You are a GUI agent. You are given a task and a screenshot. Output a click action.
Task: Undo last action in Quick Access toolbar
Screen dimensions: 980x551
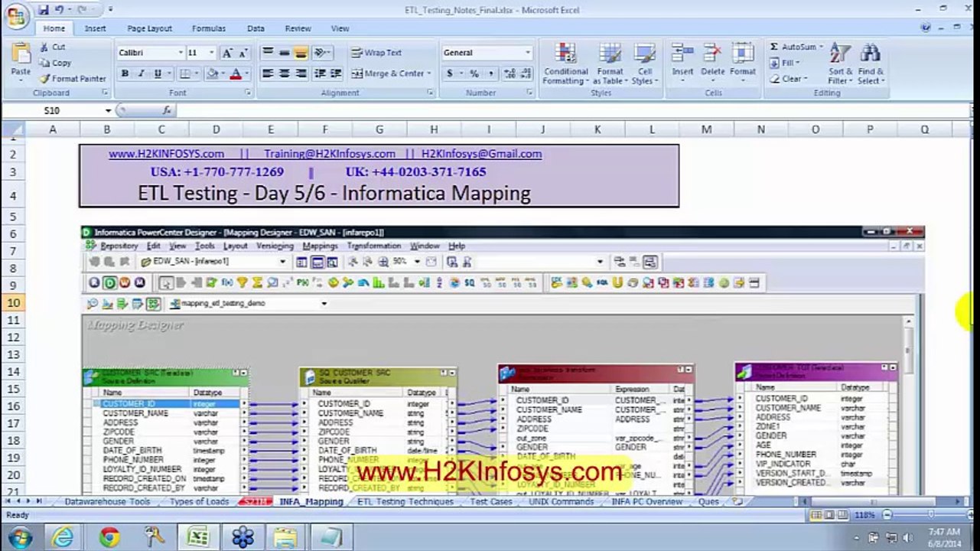59,10
